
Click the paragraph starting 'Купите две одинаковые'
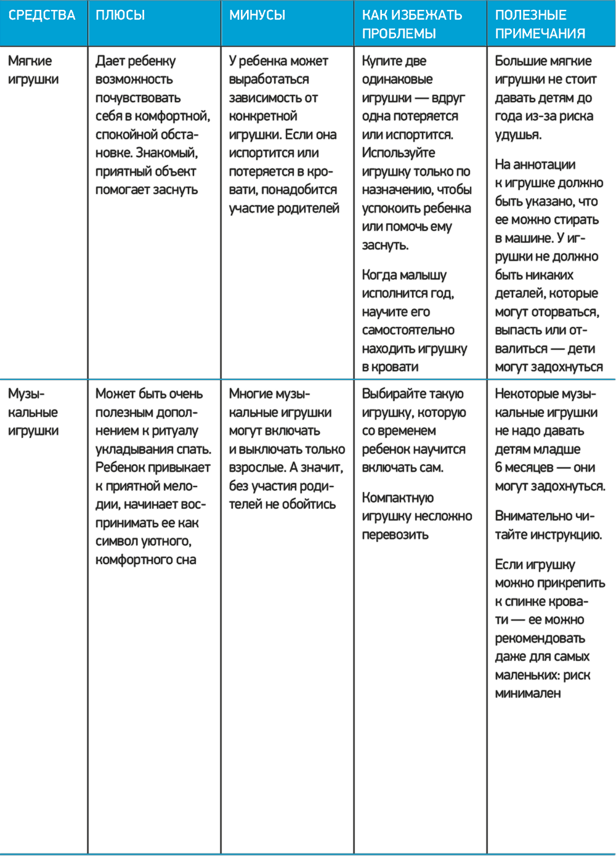pos(416,153)
